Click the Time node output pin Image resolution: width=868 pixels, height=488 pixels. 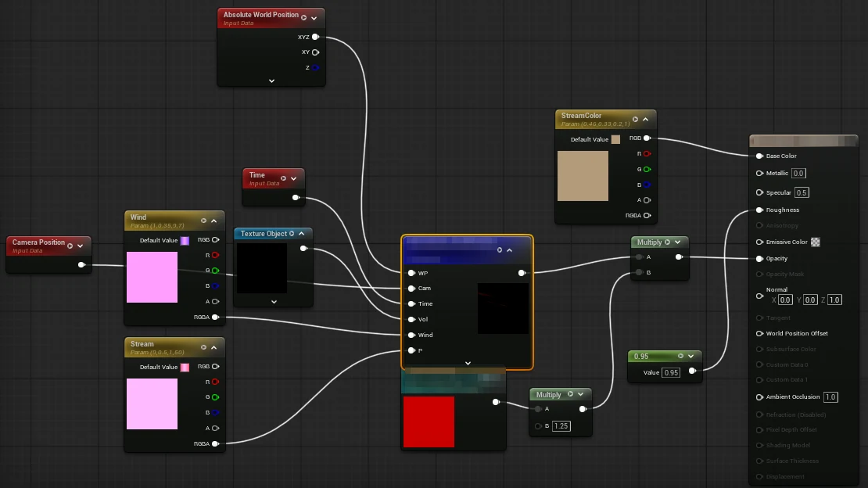pyautogui.click(x=296, y=197)
